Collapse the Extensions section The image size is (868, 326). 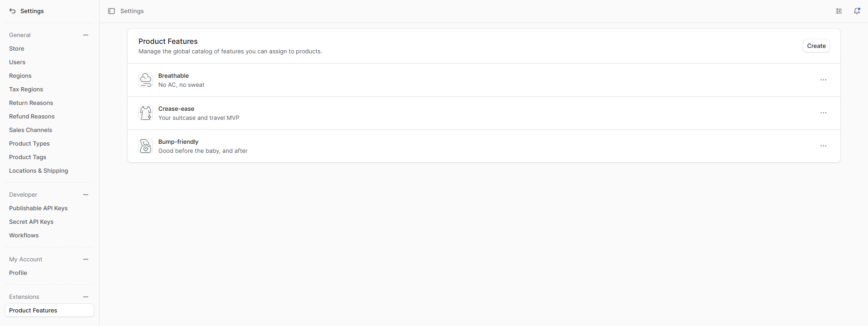(x=86, y=297)
